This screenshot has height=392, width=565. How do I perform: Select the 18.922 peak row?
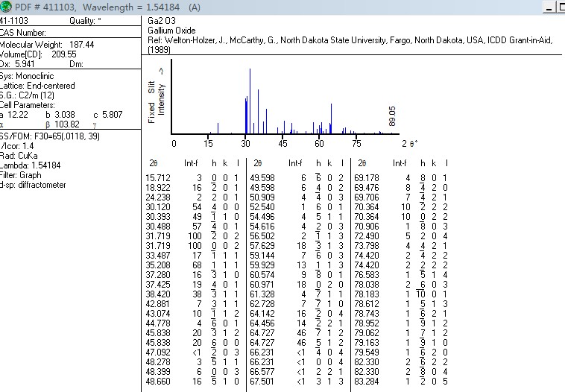point(192,188)
